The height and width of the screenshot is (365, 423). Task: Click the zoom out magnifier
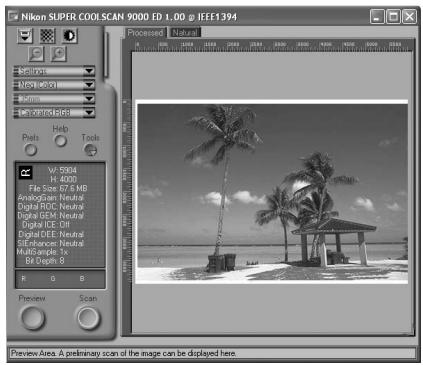pyautogui.click(x=36, y=54)
